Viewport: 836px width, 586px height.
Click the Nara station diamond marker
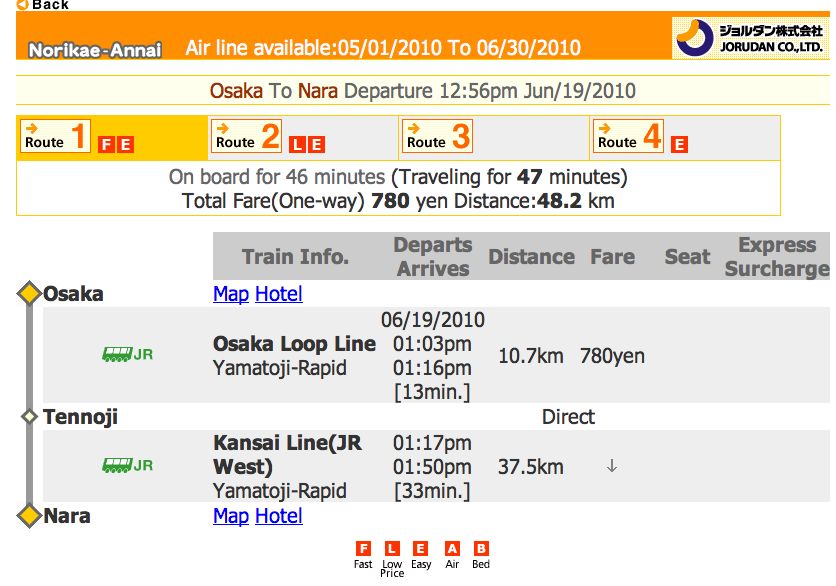(29, 516)
